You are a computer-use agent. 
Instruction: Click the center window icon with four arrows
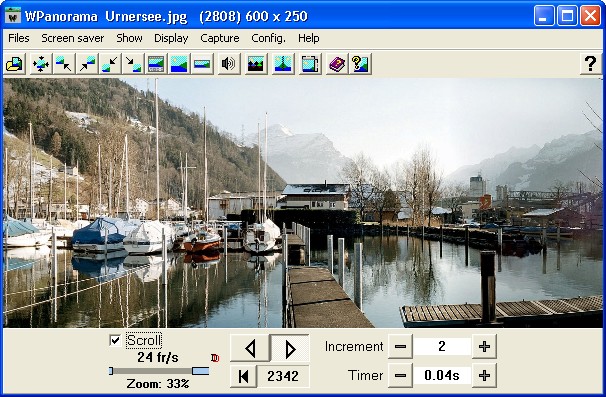coord(41,64)
